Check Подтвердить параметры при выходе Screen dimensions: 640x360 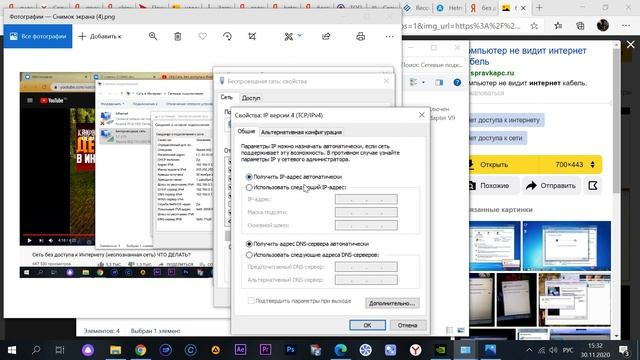(x=300, y=301)
